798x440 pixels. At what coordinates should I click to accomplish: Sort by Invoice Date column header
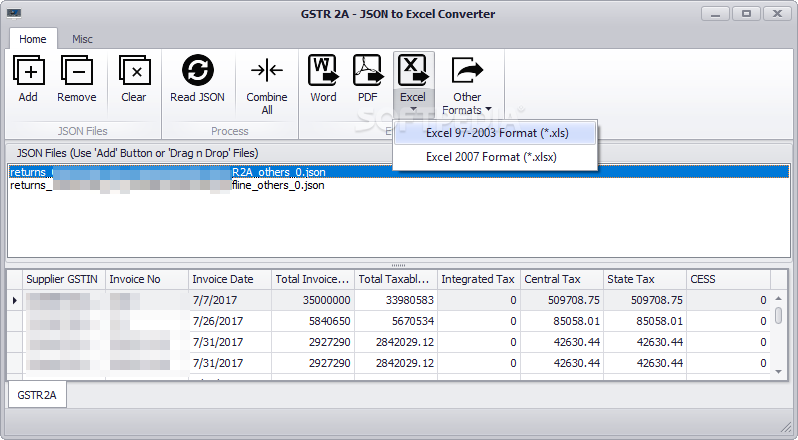pos(230,279)
